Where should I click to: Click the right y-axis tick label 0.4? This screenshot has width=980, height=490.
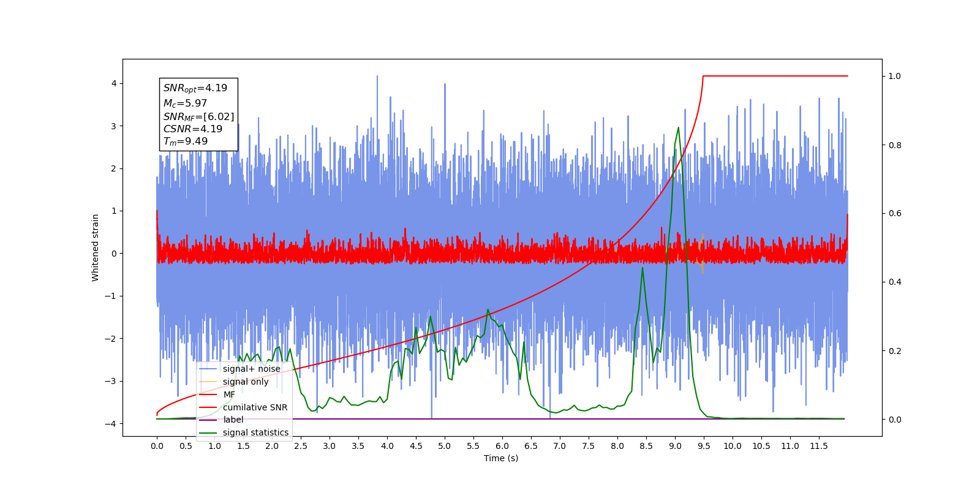point(894,282)
